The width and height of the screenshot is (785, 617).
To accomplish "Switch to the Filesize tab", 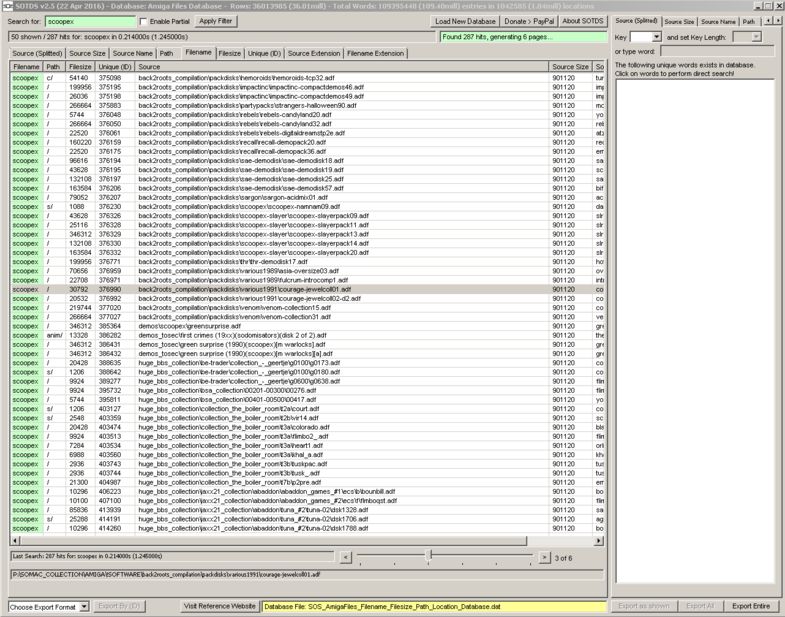I will point(229,53).
